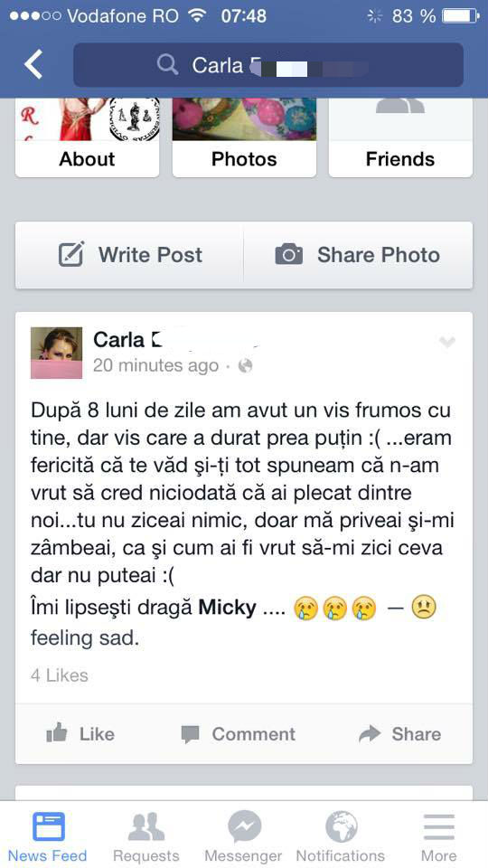Viewport: 488px width, 868px height.
Task: Open the About section tile
Action: click(87, 137)
